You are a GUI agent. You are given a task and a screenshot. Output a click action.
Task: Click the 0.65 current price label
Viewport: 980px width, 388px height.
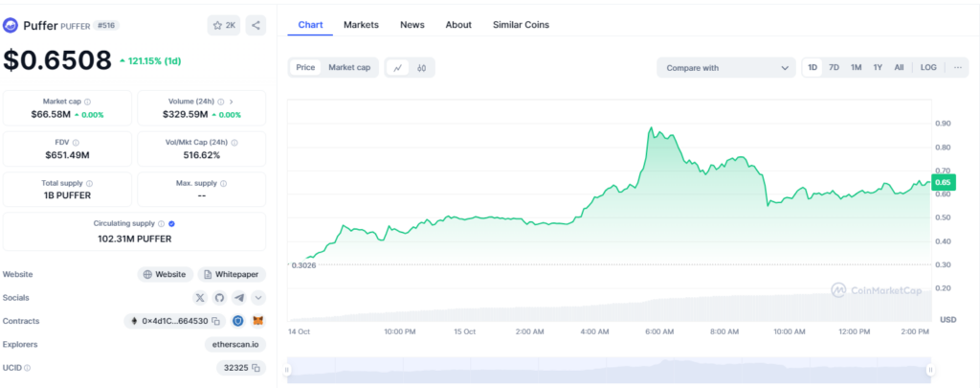(942, 183)
